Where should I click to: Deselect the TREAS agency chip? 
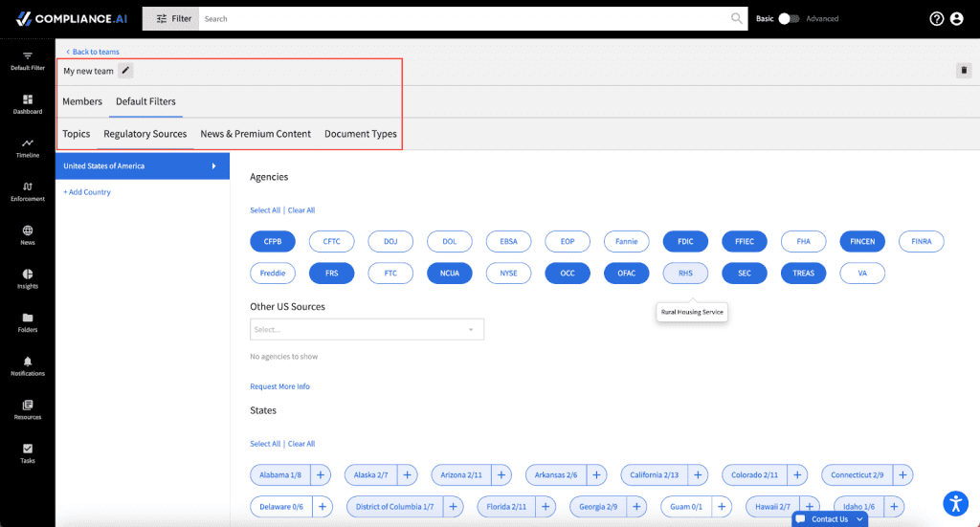point(803,274)
